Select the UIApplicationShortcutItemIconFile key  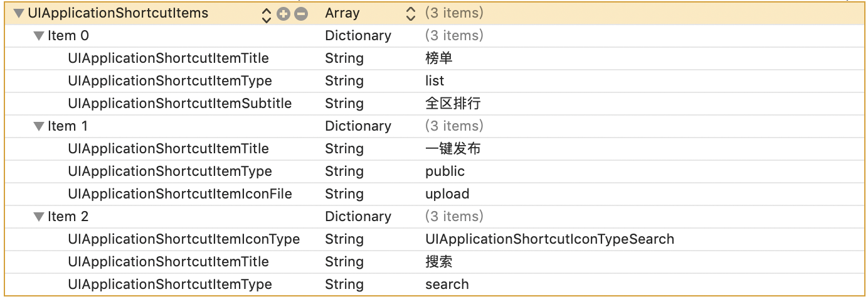pos(179,194)
